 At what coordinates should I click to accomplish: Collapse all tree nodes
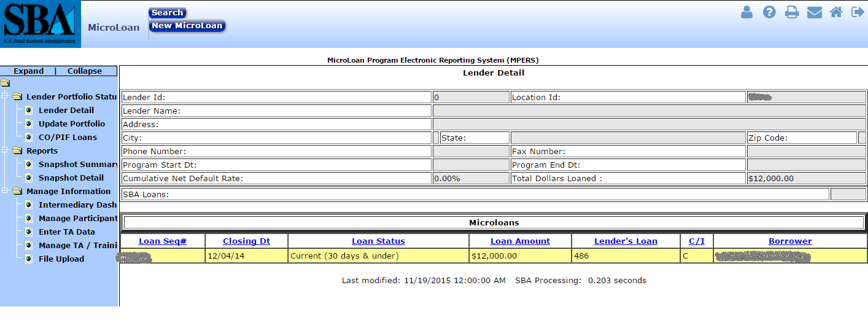(85, 71)
